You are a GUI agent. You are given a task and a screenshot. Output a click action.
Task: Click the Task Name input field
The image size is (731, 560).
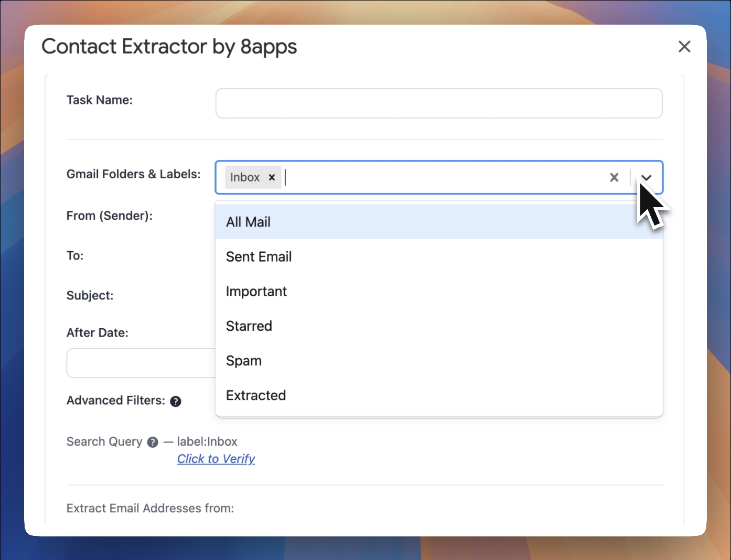point(439,103)
